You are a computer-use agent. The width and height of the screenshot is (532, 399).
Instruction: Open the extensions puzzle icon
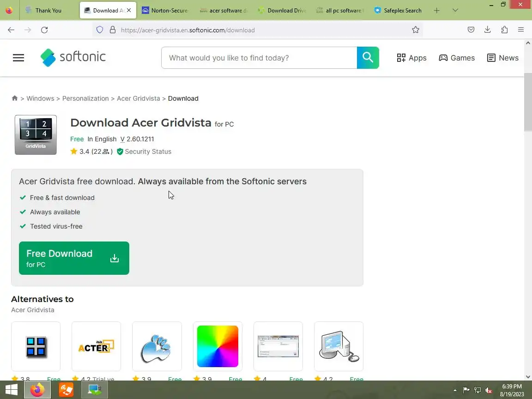[x=504, y=30]
